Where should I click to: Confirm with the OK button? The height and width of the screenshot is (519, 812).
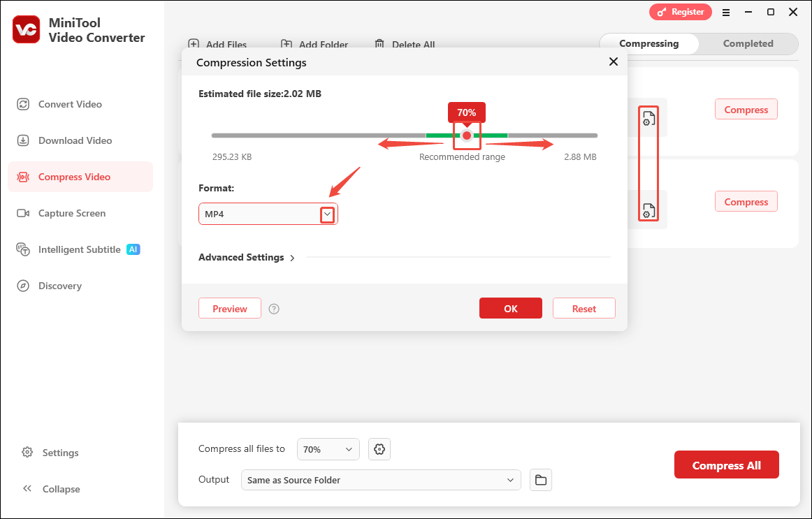tap(511, 309)
